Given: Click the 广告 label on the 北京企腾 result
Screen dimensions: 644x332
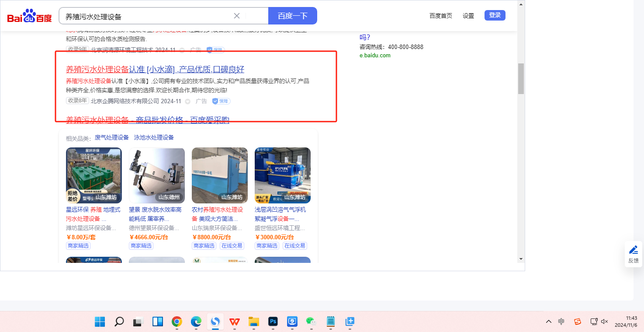Looking at the screenshot, I should 201,101.
